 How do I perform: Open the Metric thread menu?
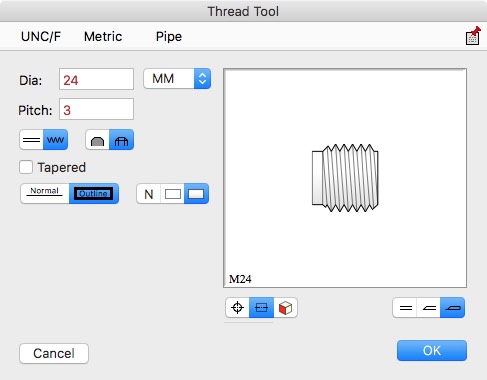(x=103, y=36)
